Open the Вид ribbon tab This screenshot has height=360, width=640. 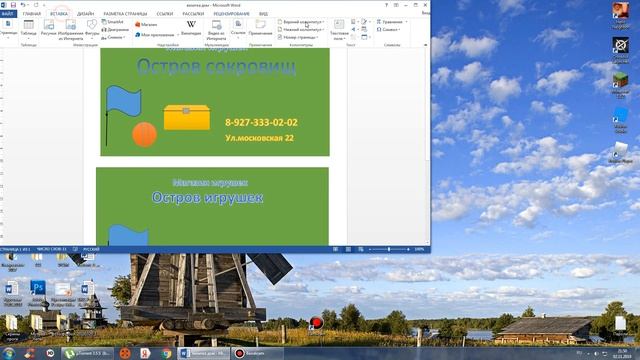click(x=263, y=13)
